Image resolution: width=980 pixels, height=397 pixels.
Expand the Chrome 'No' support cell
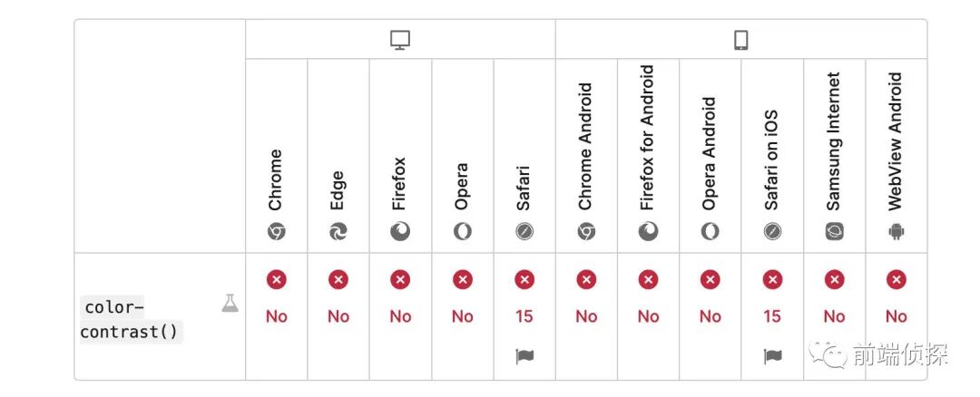click(x=276, y=316)
